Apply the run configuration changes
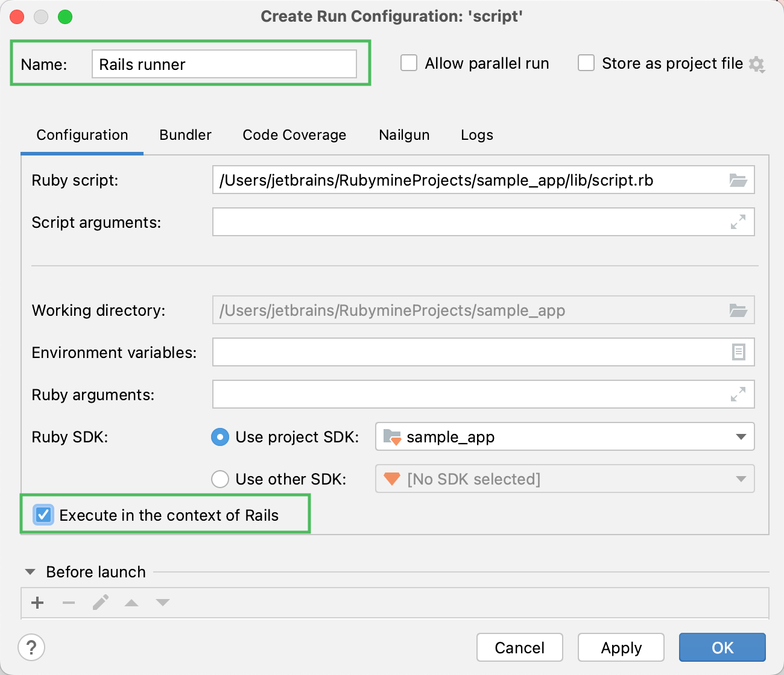 [x=621, y=647]
